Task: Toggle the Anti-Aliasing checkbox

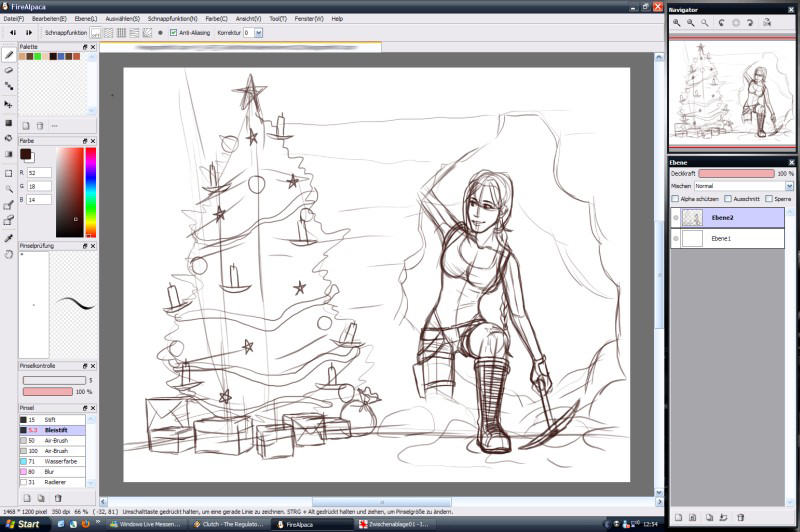Action: [173, 33]
